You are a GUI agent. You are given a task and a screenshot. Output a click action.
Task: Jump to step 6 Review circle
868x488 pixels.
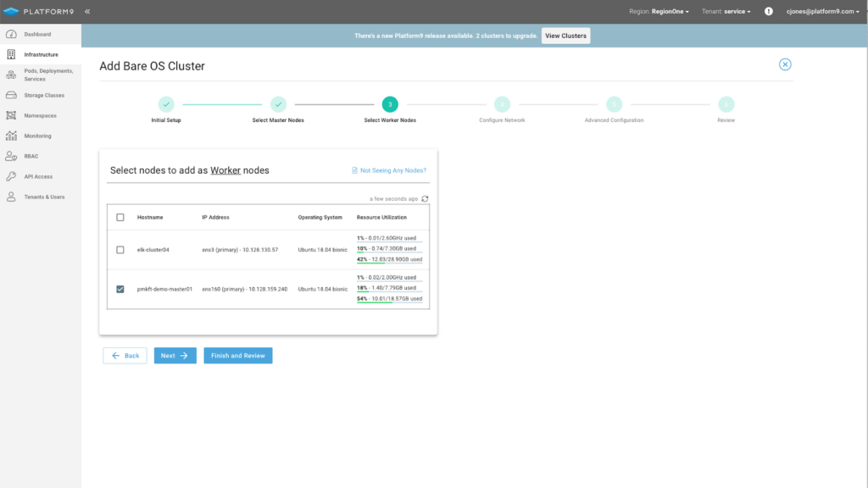[726, 104]
